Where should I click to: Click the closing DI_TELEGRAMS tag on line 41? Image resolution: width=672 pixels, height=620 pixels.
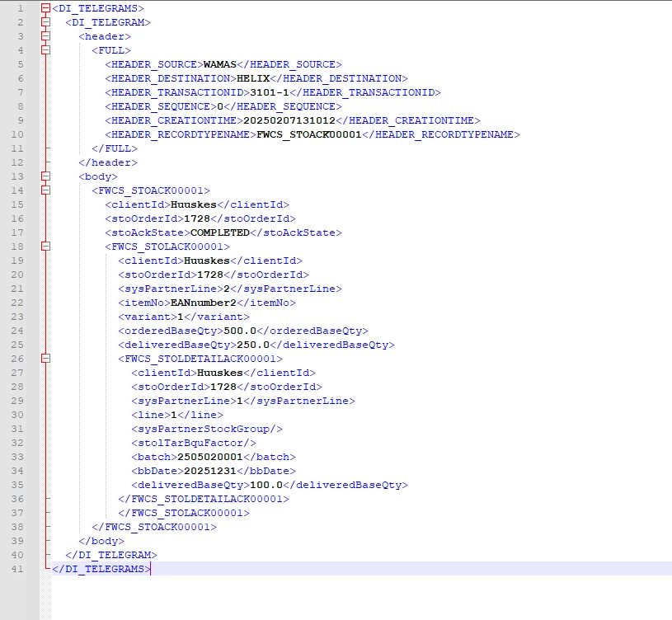pyautogui.click(x=101, y=569)
